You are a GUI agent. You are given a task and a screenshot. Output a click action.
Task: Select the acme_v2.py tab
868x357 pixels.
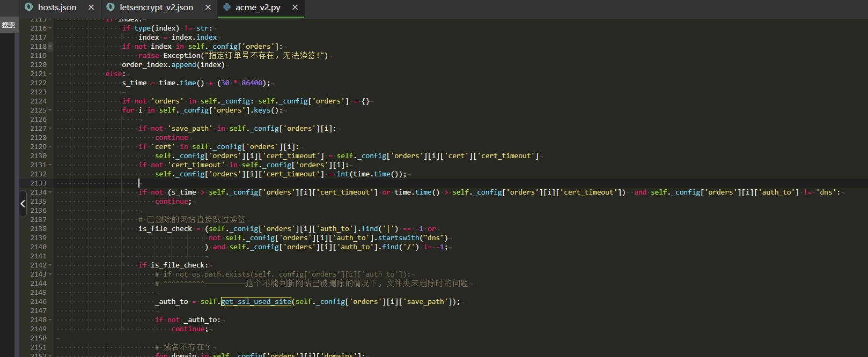258,8
